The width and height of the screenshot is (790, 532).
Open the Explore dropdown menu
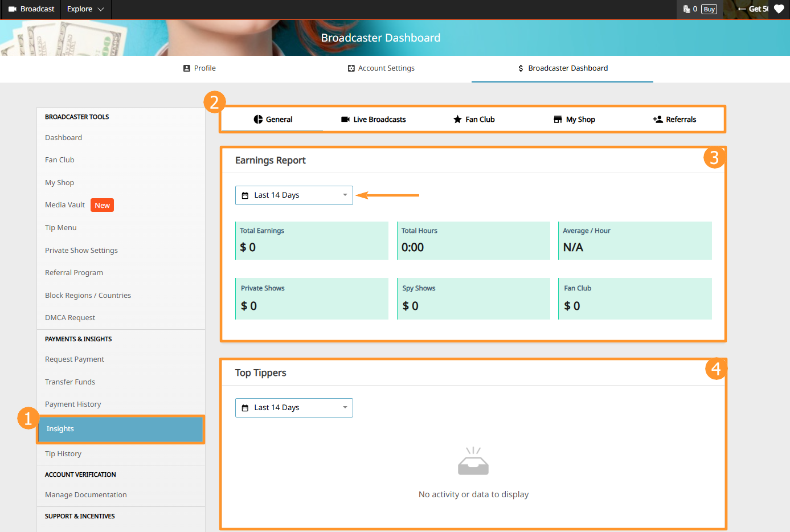click(x=85, y=9)
